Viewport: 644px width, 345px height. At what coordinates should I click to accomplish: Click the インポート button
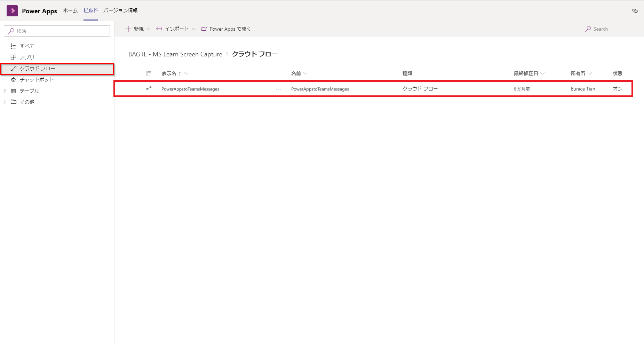click(176, 29)
